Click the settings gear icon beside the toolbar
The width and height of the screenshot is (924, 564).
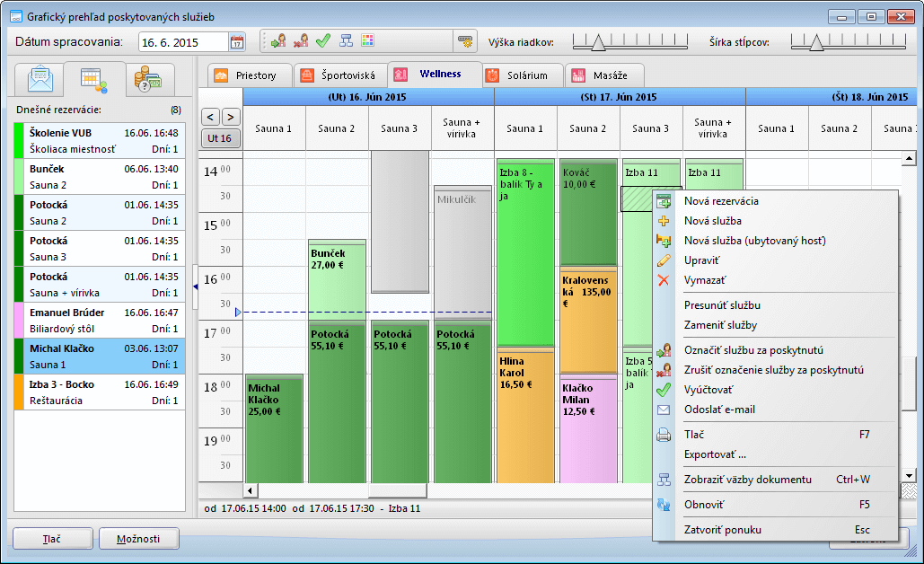(464, 41)
